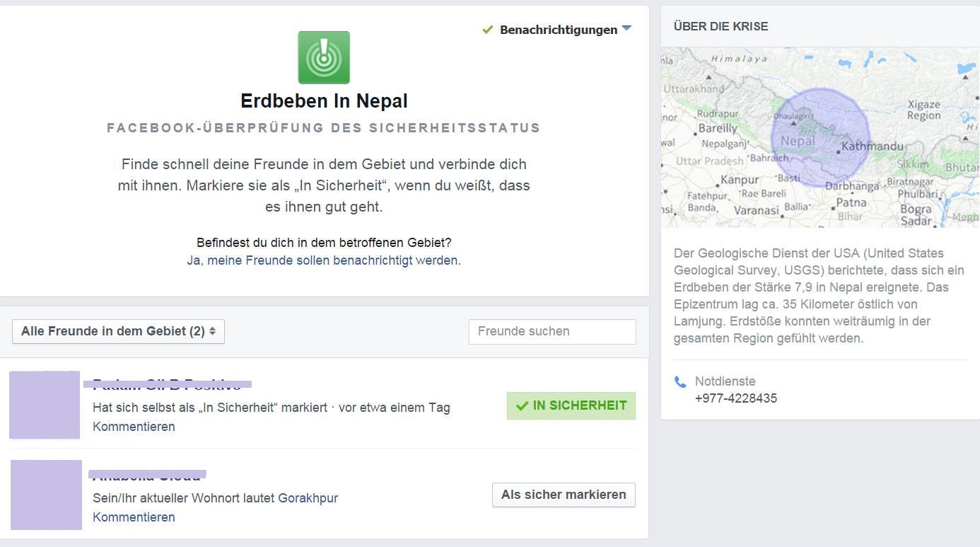Click the first friend's redacted name
The width and height of the screenshot is (980, 547).
(168, 385)
